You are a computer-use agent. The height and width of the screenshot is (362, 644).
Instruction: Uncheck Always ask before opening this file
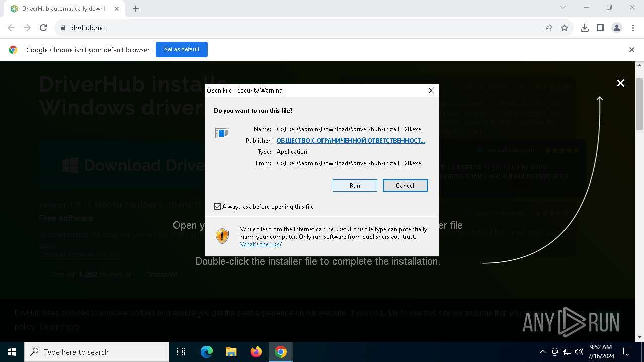pos(217,207)
